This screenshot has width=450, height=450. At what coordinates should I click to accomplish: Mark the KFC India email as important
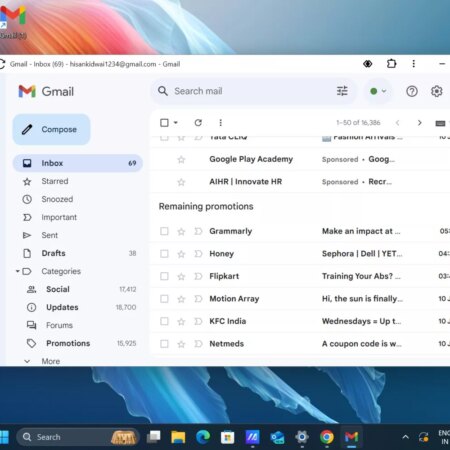(198, 321)
